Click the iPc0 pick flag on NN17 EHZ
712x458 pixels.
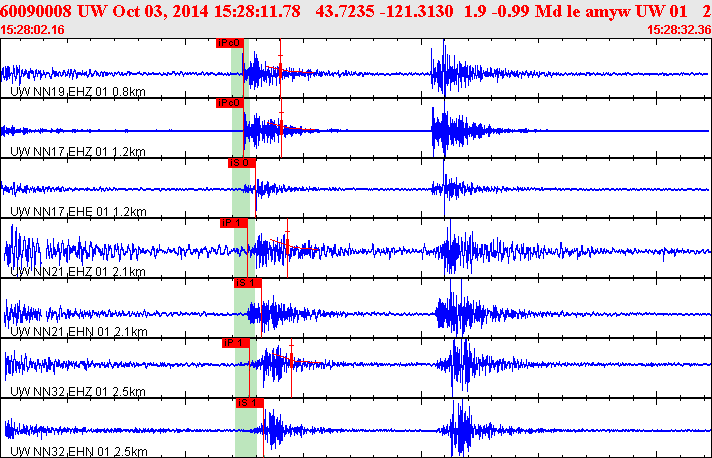[230, 103]
